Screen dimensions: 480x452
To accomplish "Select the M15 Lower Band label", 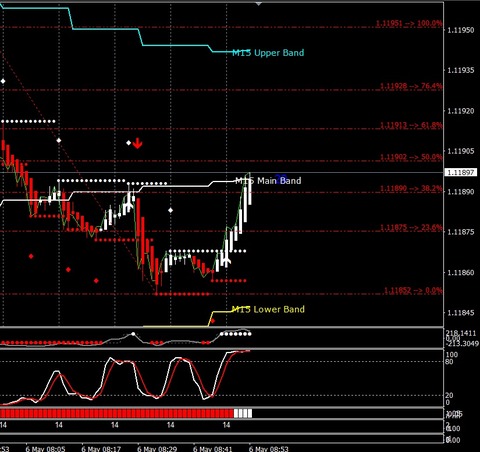I will 268,309.
